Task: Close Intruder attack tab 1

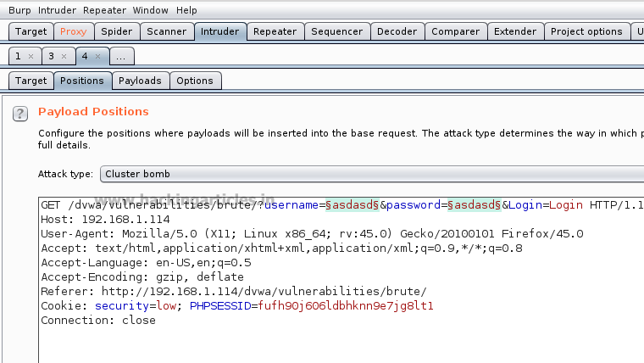Action: pos(31,56)
